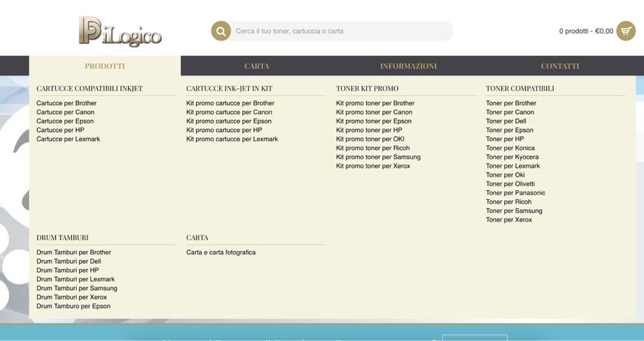Choose Kit promo toner per Ricoh
The width and height of the screenshot is (644, 341).
[x=373, y=148]
